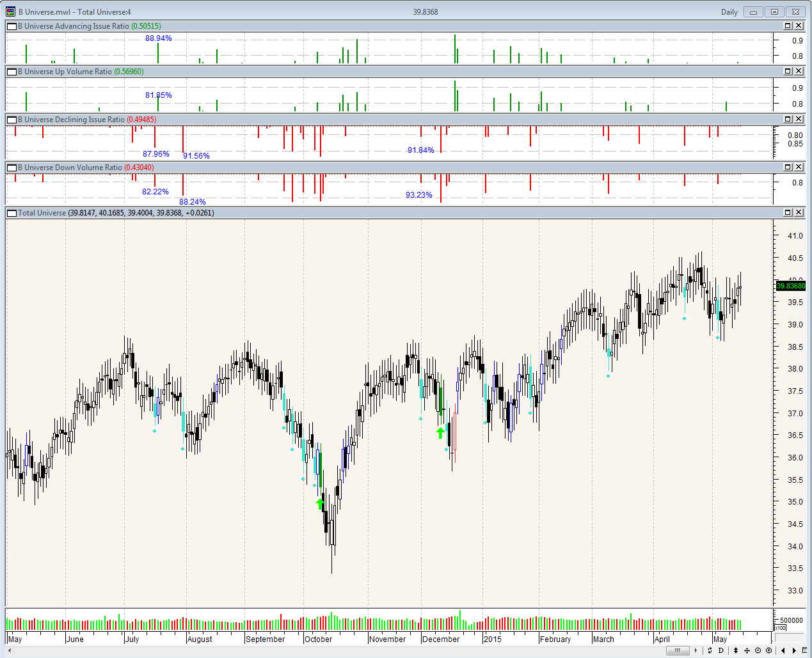
Task: Click the 81.85% annotation label
Action: coord(159,95)
